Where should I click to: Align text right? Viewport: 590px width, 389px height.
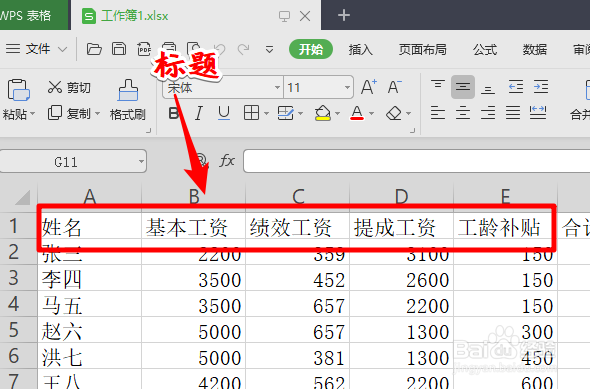(488, 112)
